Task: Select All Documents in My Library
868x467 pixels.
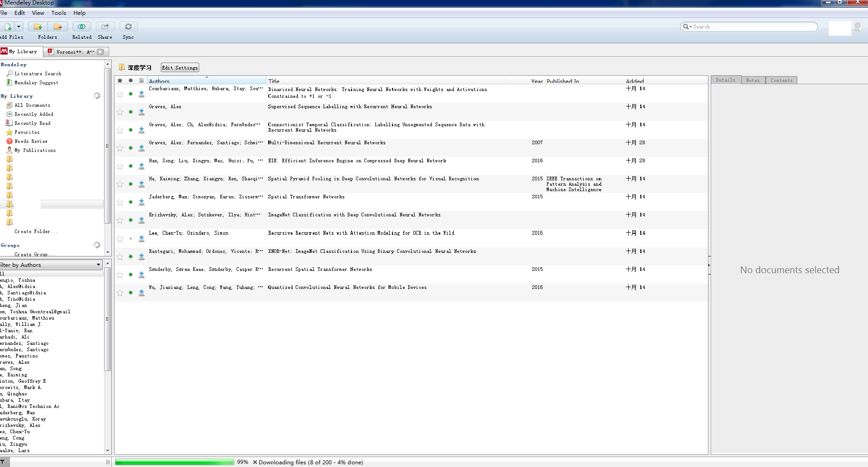Action: (x=32, y=105)
